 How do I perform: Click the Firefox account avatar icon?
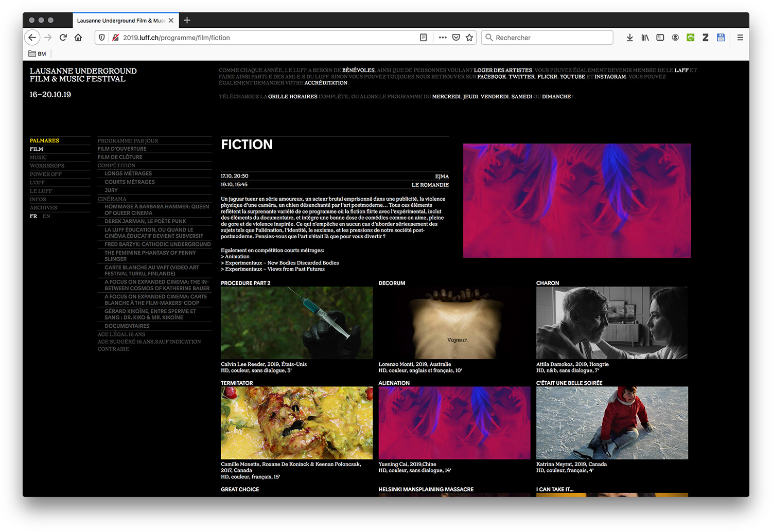(675, 38)
